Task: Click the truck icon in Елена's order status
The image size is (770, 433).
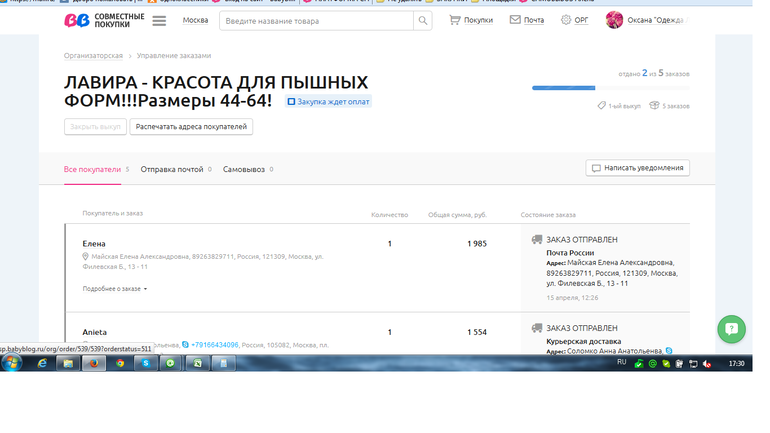Action: click(537, 240)
